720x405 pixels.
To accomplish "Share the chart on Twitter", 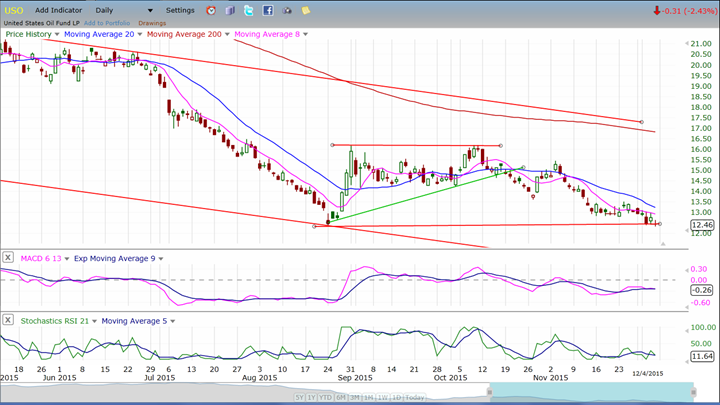I will [248, 10].
